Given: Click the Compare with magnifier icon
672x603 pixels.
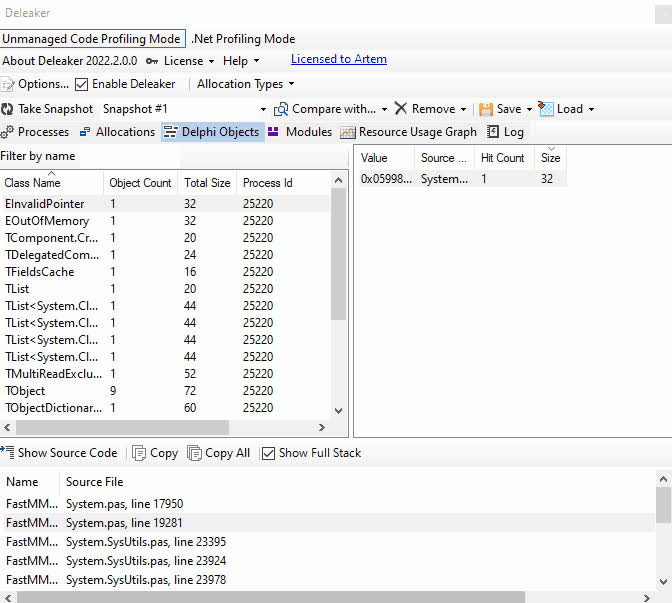Looking at the screenshot, I should point(281,109).
